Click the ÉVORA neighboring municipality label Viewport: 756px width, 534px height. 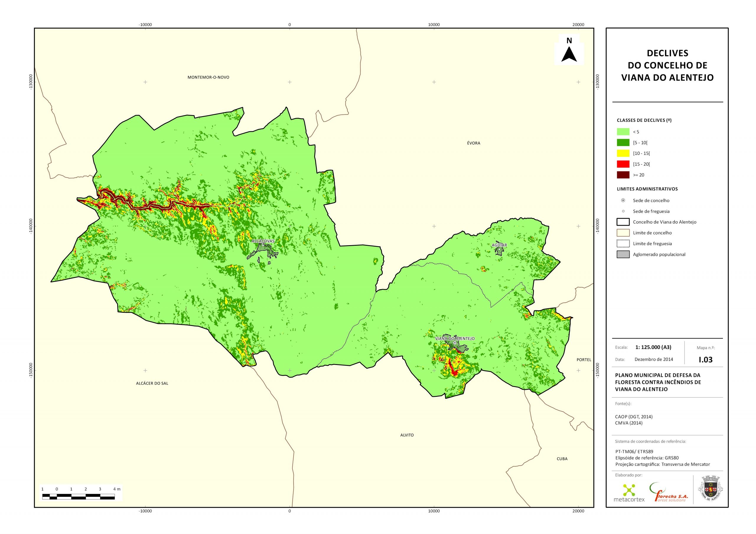[x=473, y=143]
